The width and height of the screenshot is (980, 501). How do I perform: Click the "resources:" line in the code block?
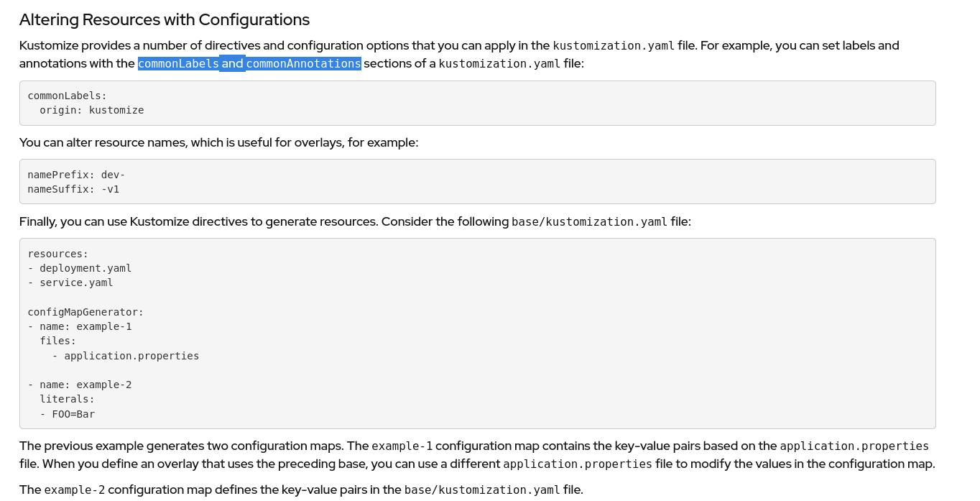pos(57,254)
